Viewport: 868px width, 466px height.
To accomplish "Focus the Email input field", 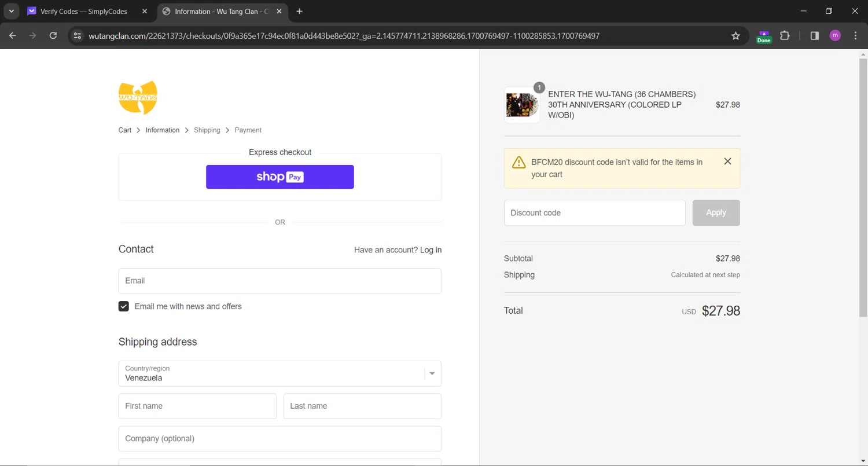I will pos(280,281).
